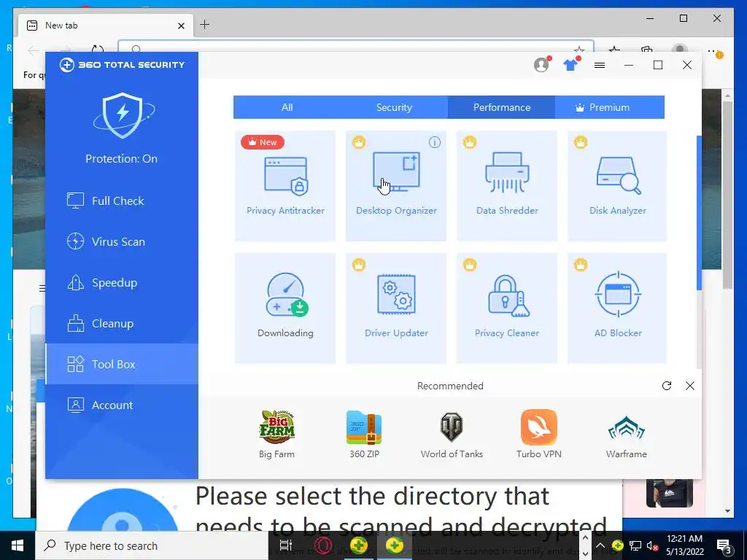747x560 pixels.
Task: Open the Opera browser taskbar icon
Action: [322, 545]
